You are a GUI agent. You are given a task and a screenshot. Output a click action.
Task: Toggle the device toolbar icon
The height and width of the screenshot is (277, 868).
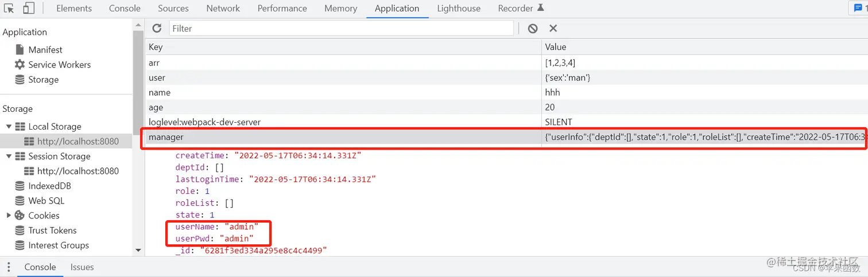(x=28, y=8)
